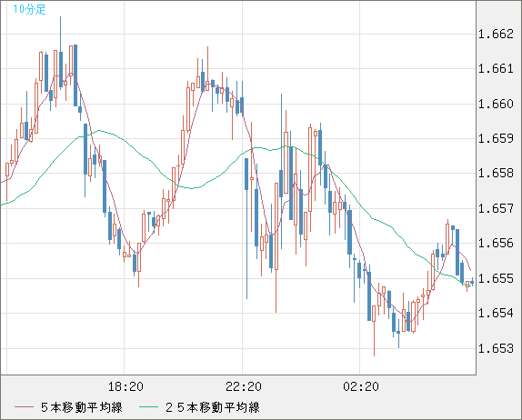Select the 1.662 price axis label
The image size is (522, 420).
tap(496, 34)
